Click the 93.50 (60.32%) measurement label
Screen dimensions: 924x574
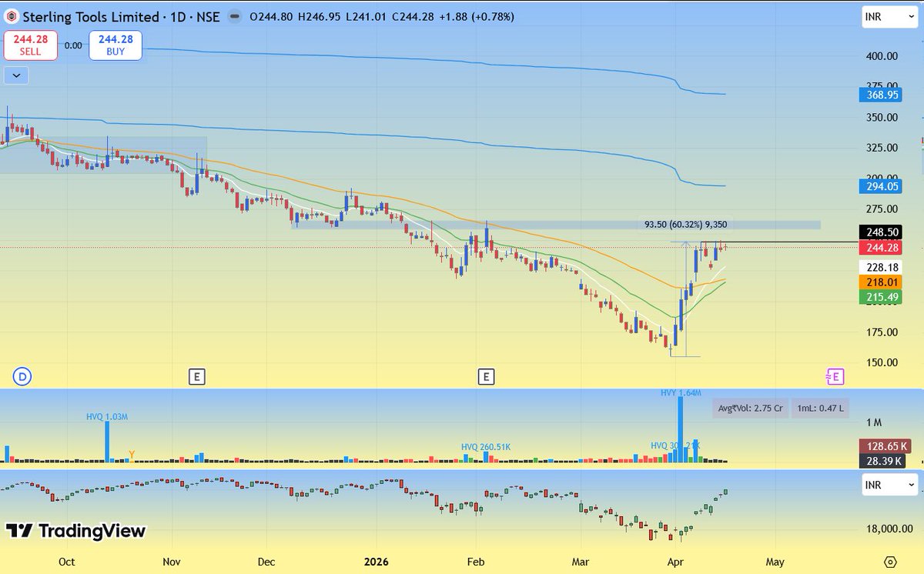tap(686, 225)
